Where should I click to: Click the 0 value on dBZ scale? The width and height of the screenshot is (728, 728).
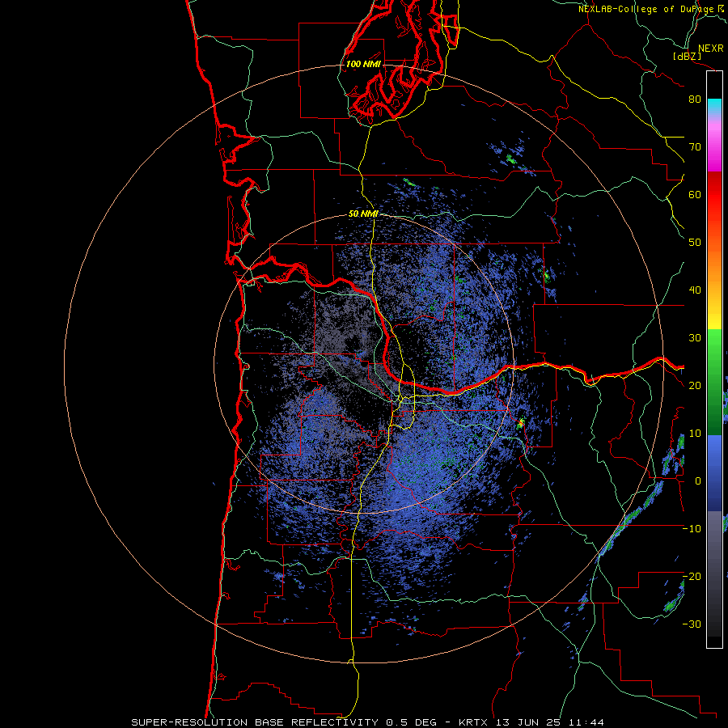(x=698, y=481)
